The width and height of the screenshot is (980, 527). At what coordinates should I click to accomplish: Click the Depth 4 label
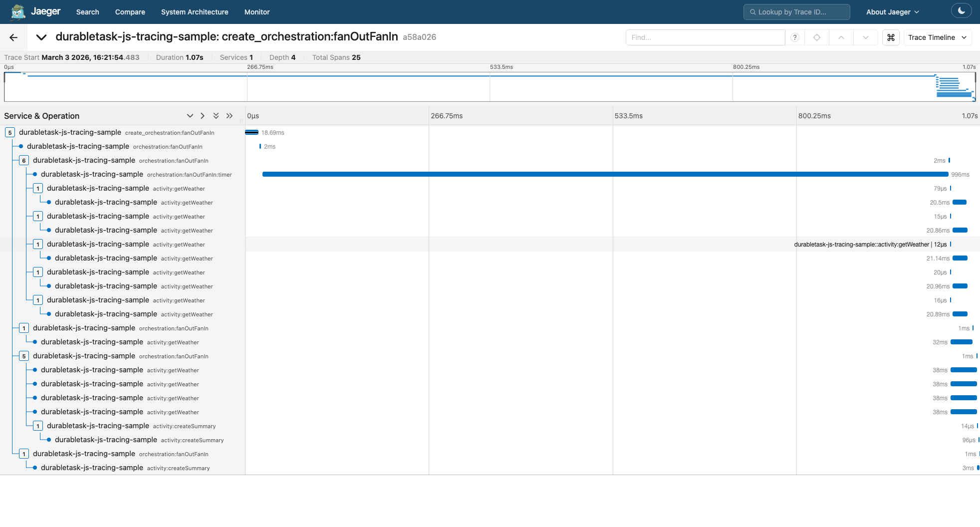(x=282, y=57)
